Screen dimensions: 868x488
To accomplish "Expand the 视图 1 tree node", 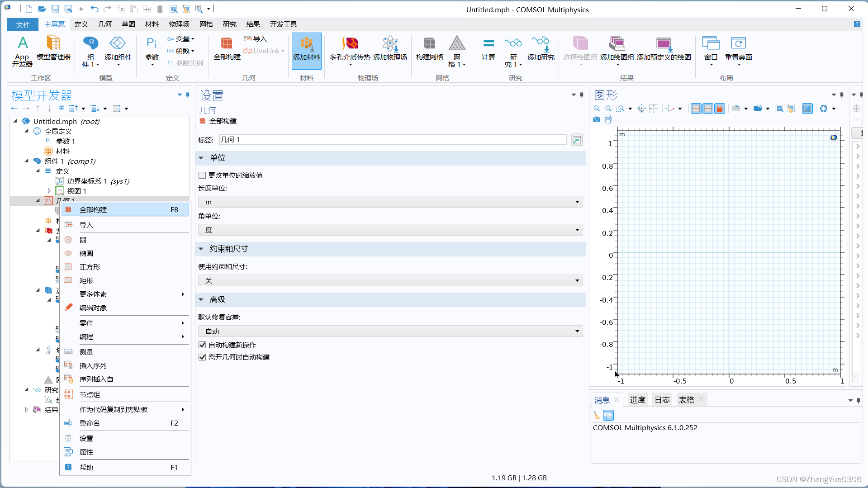I will pos(49,191).
